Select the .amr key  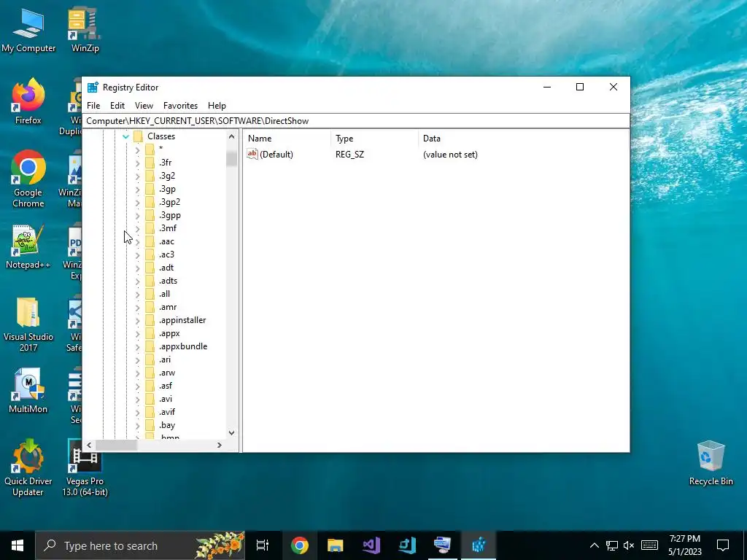click(x=168, y=308)
